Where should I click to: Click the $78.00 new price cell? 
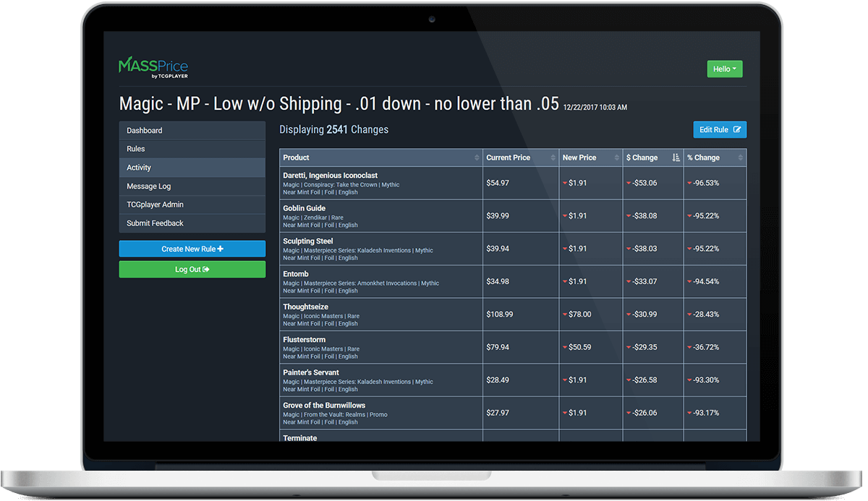591,314
